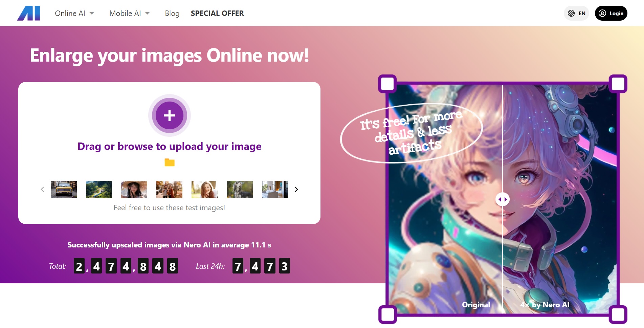This screenshot has width=644, height=328.
Task: Select the group of people test image
Action: (169, 189)
